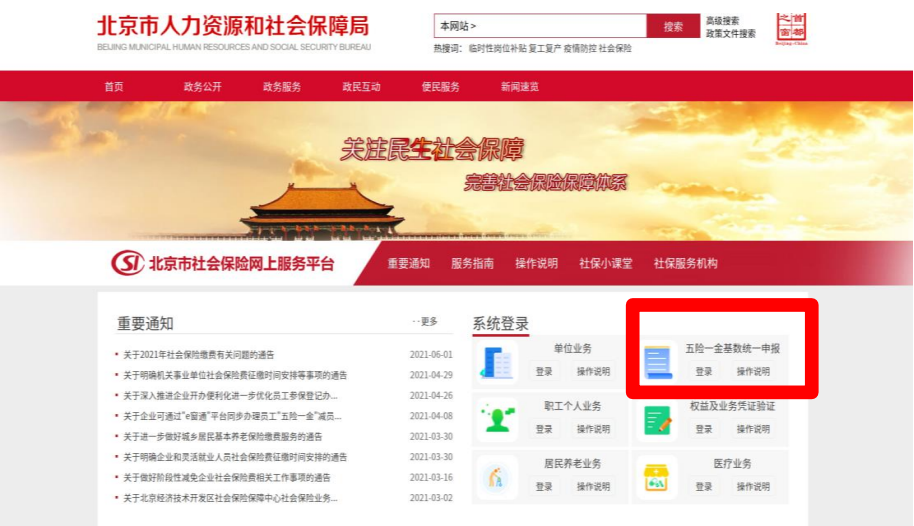Click the 职工个人业务 person icon
Screen dimensions: 914x526
(x=497, y=419)
